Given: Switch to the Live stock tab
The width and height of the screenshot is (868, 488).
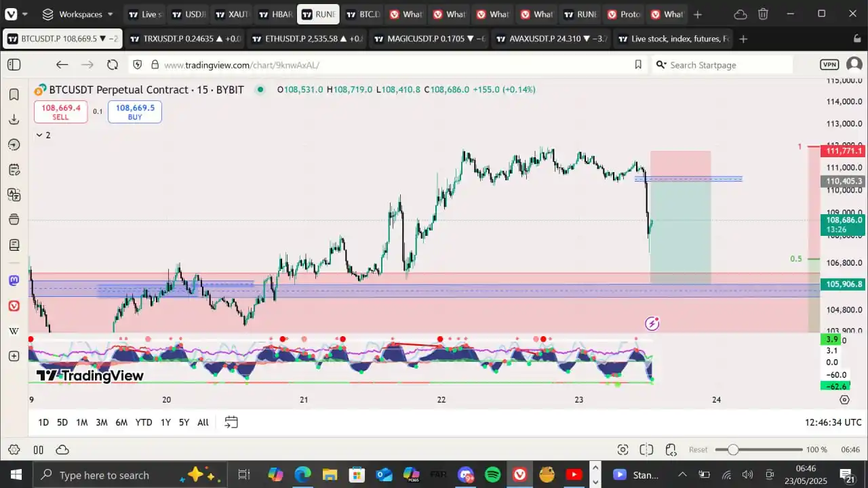Looking at the screenshot, I should (x=144, y=14).
